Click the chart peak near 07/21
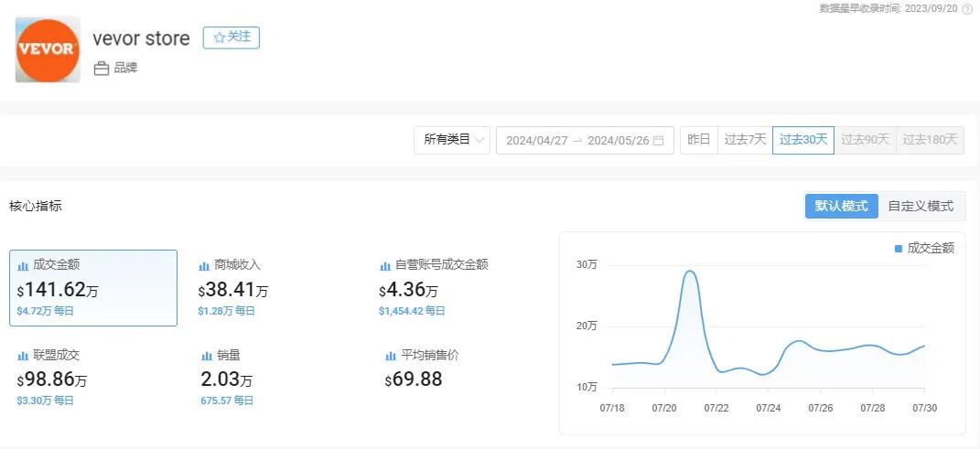The width and height of the screenshot is (980, 449). click(x=690, y=271)
